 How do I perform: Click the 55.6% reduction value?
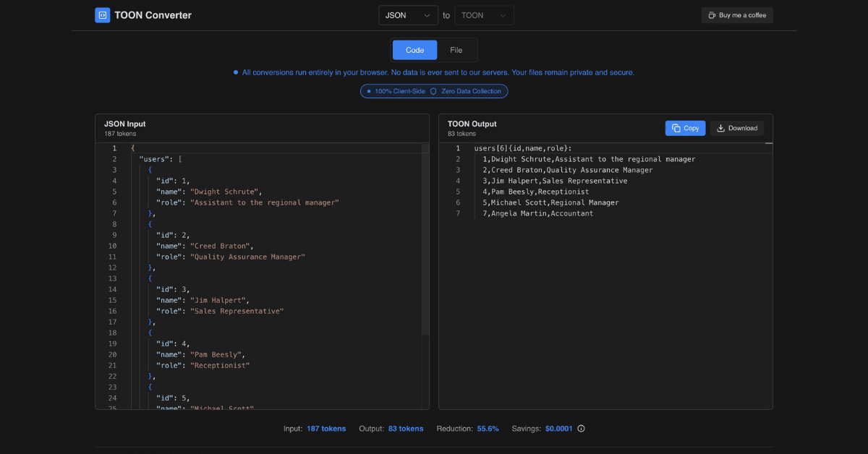(x=488, y=429)
